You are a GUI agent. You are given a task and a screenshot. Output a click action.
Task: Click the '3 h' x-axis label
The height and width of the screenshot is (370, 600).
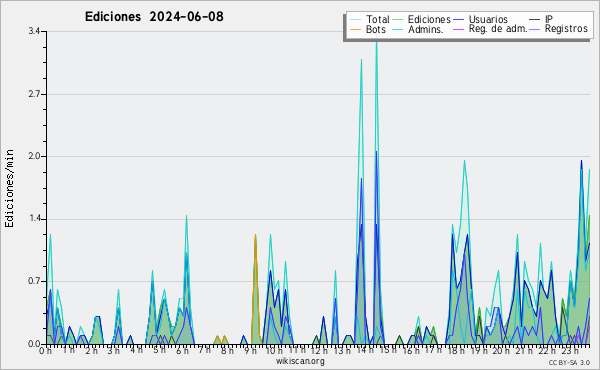(113, 351)
